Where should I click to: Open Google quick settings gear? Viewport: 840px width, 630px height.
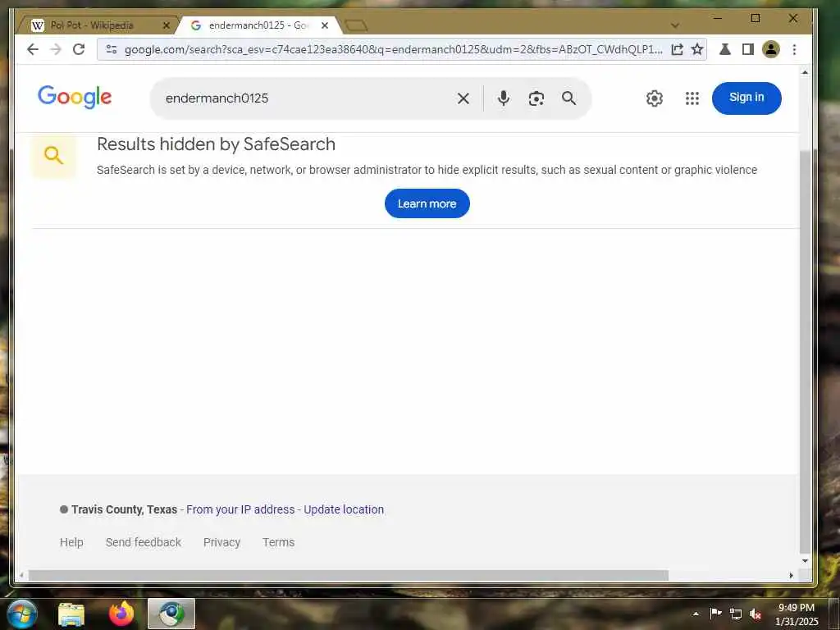[x=654, y=98]
